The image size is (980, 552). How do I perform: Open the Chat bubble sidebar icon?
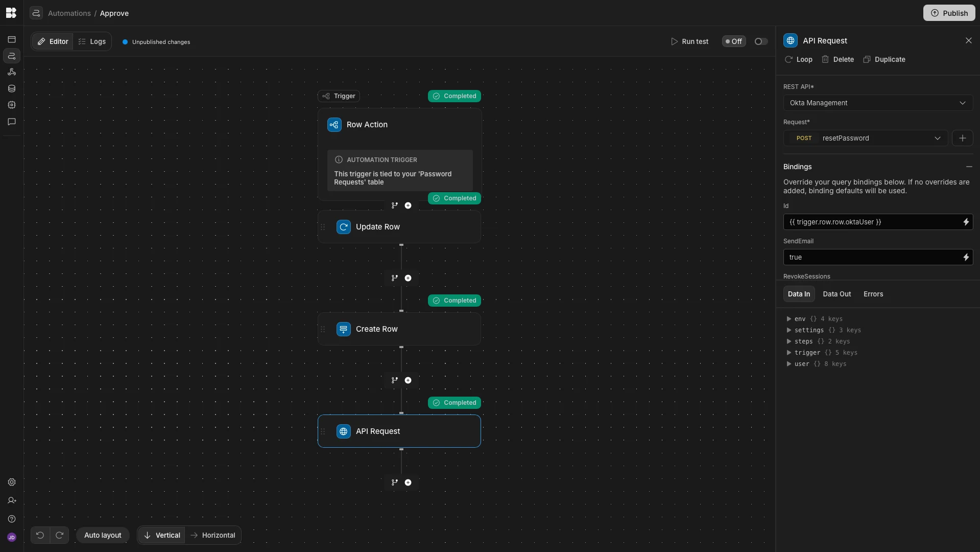12,122
